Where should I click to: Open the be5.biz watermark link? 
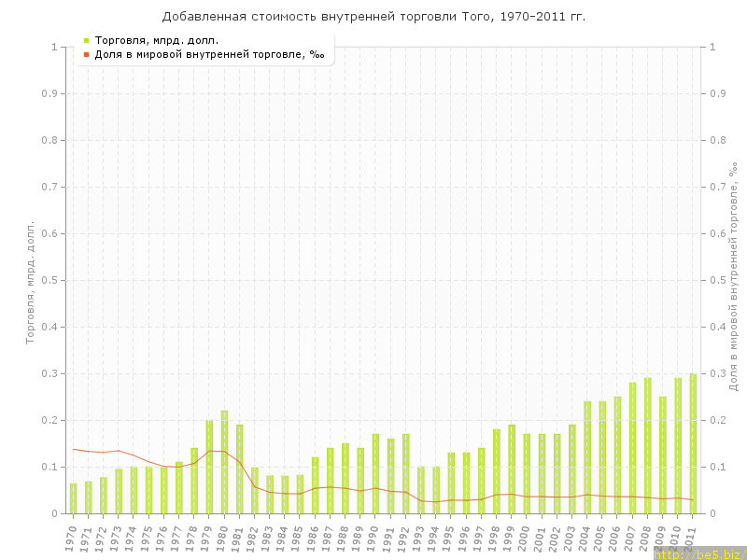[698, 553]
